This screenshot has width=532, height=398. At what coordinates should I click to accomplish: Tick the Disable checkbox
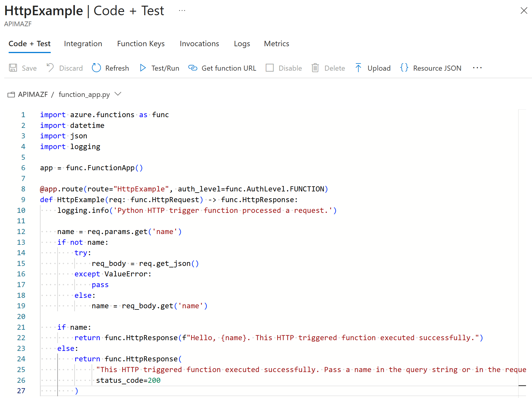[270, 68]
